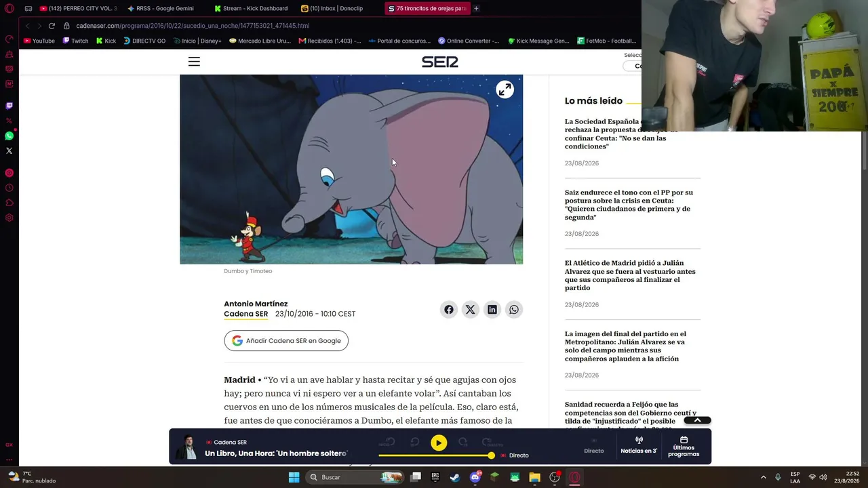868x488 pixels.
Task: Open Discord from taskbar
Action: [x=475, y=477]
